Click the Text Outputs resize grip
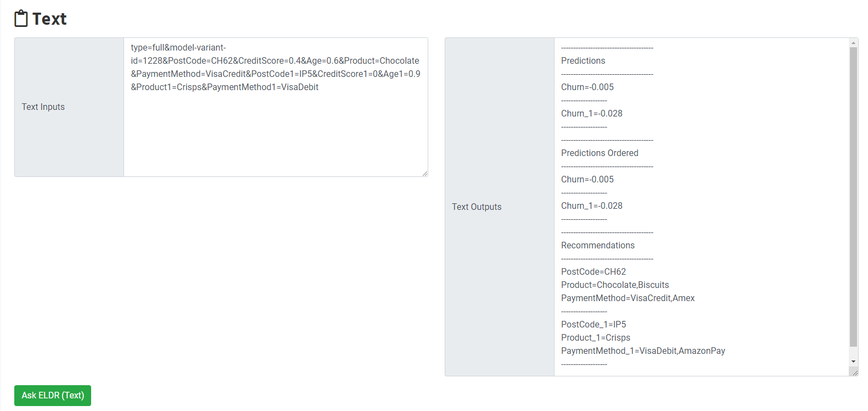Screen dimensions: 868x411 coord(855,373)
